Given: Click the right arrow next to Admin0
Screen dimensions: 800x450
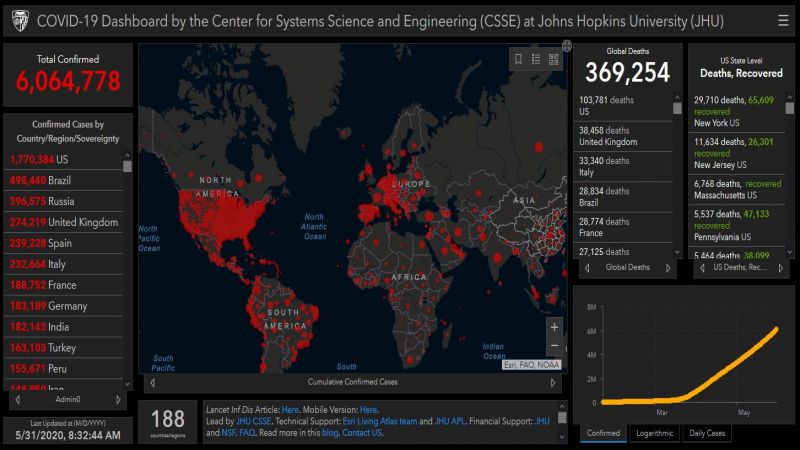Looking at the screenshot, I should tap(118, 399).
